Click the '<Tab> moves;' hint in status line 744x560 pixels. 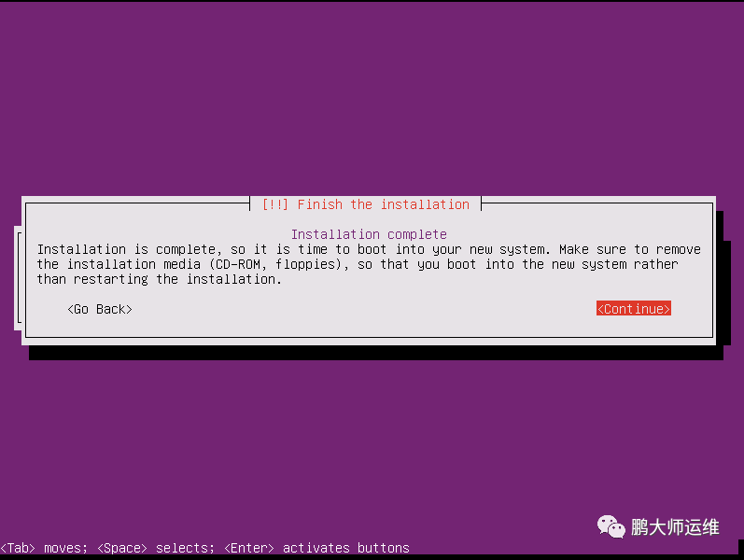coord(44,548)
